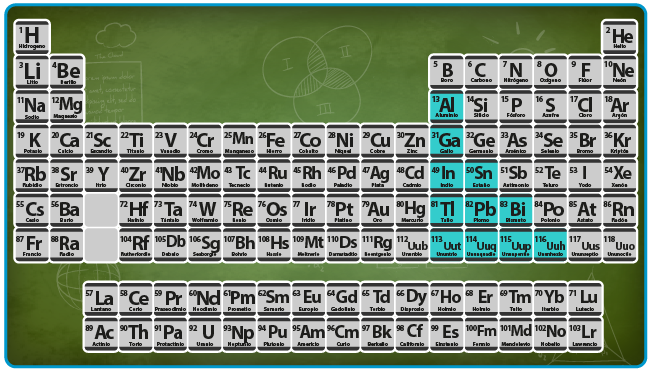Select the highlighted Galio (Ga) element

[x=447, y=141]
